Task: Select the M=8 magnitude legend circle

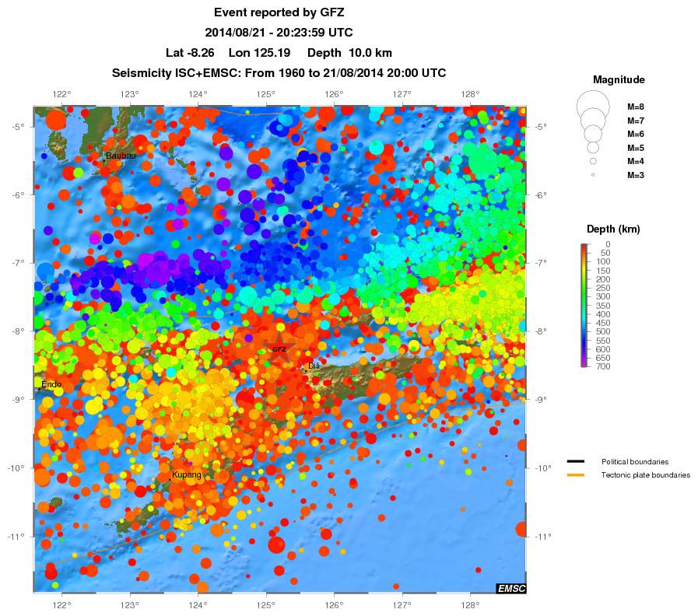Action: point(593,107)
